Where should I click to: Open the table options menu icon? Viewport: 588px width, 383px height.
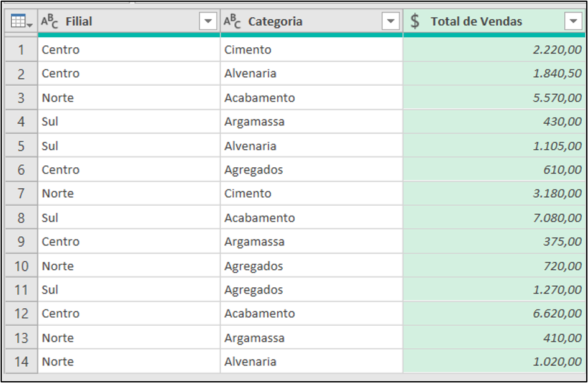[x=21, y=21]
